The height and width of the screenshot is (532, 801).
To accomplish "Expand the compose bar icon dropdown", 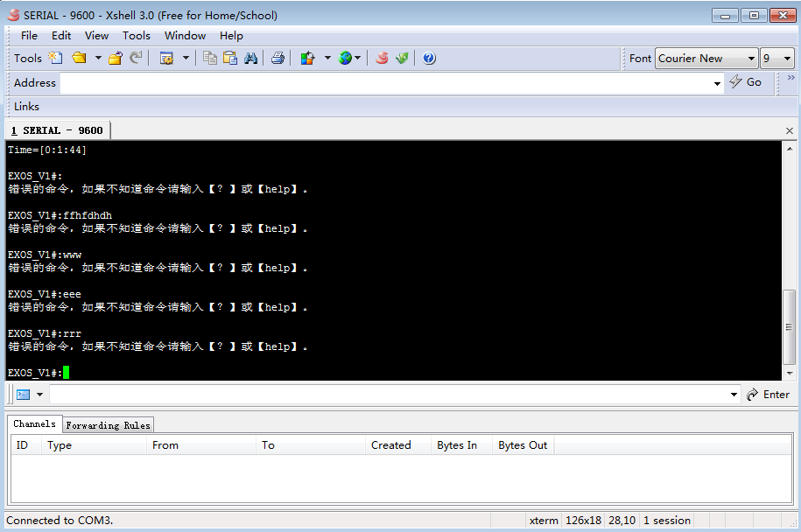I will [39, 395].
